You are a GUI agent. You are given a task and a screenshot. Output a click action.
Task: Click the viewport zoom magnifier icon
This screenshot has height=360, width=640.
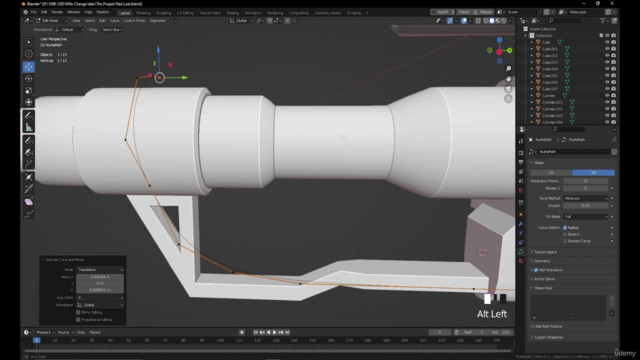(x=508, y=69)
